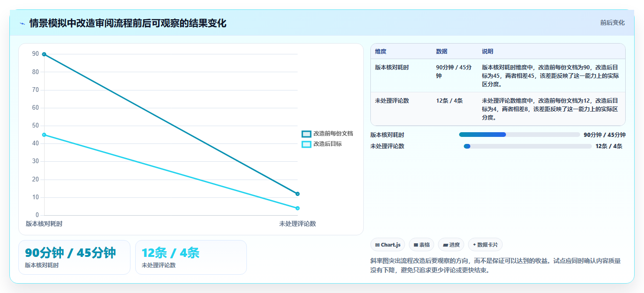Image resolution: width=644 pixels, height=293 pixels.
Task: Click the 90分钟 / 45分钟 progress value label
Action: [605, 135]
